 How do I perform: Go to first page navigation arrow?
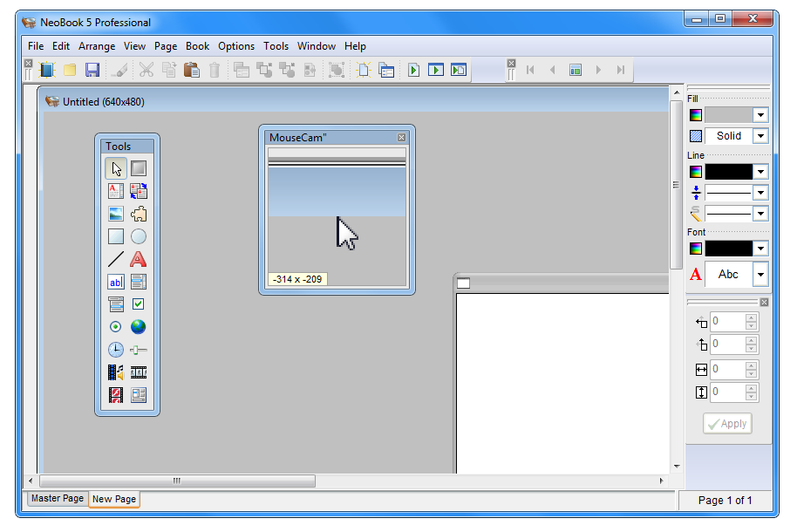[530, 70]
